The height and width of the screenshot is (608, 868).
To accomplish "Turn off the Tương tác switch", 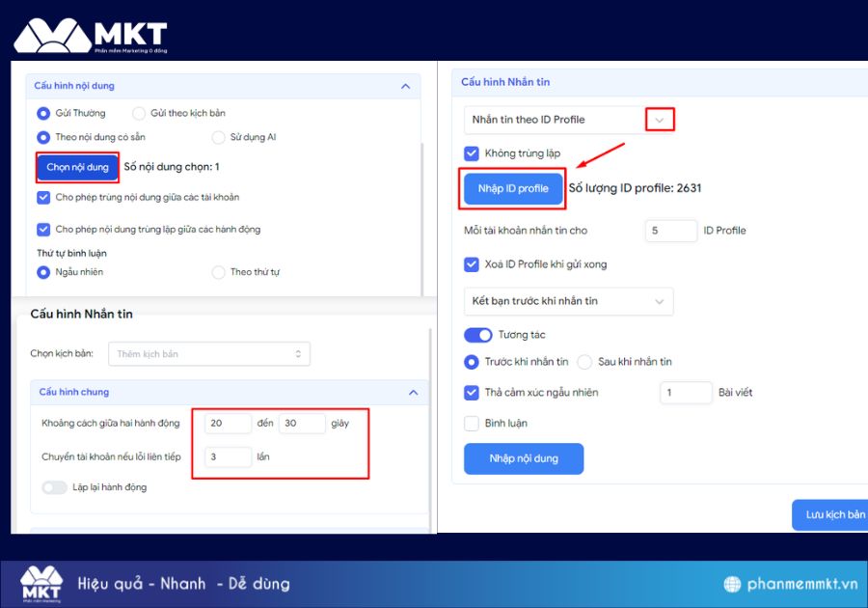I will coord(478,335).
